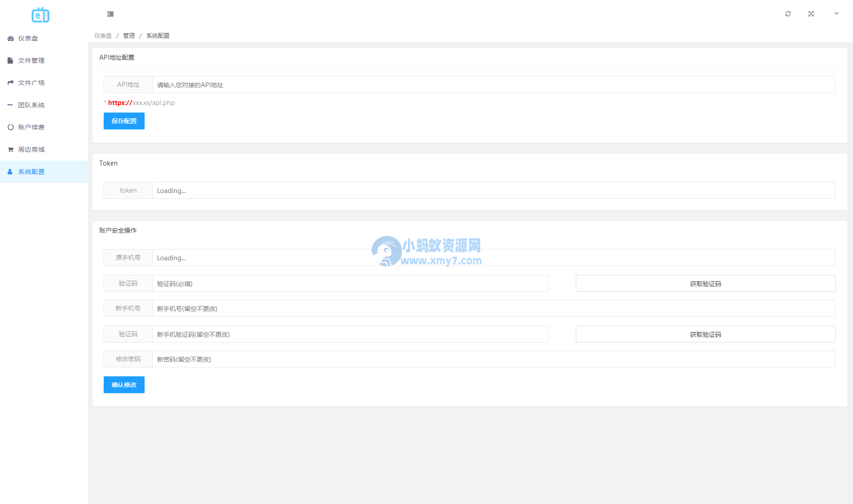
Task: Click the API地址 field label
Action: coord(128,85)
